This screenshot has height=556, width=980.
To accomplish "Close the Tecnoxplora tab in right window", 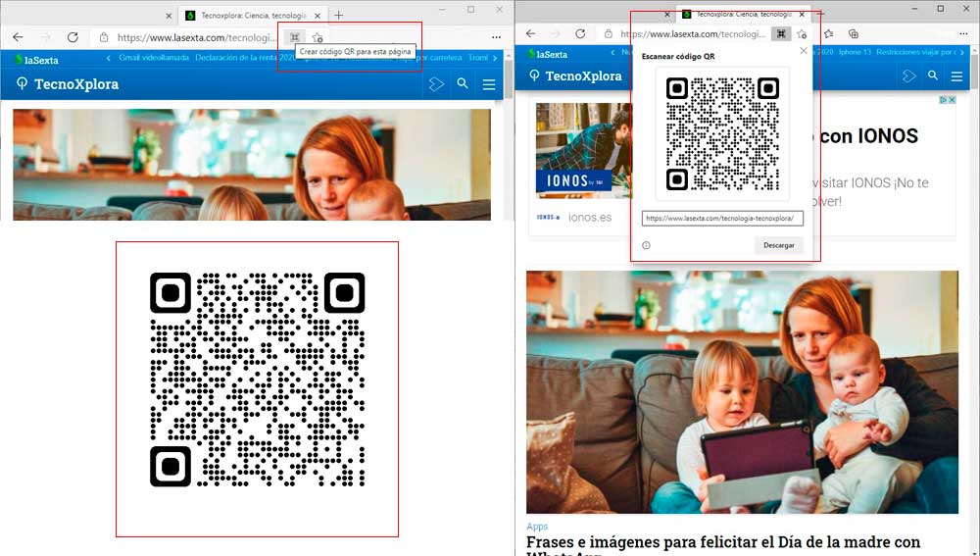I will pos(802,14).
